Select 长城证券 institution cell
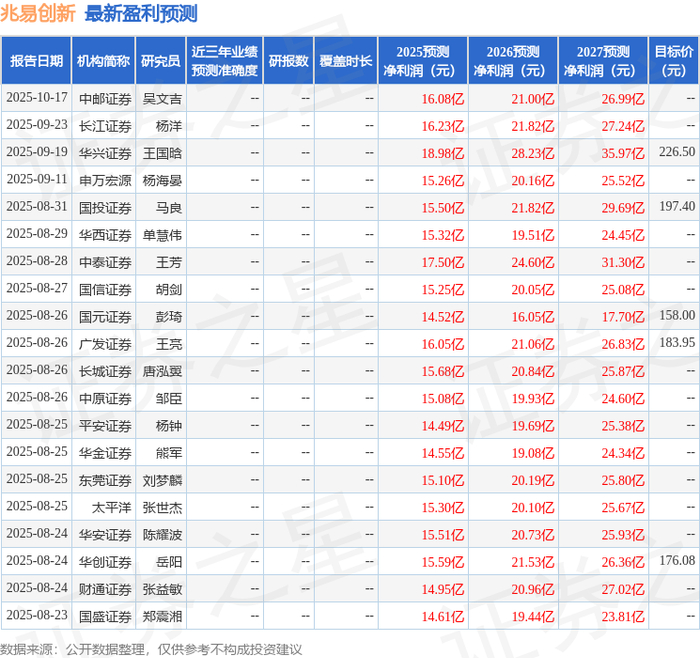Image resolution: width=700 pixels, height=658 pixels. (x=105, y=371)
